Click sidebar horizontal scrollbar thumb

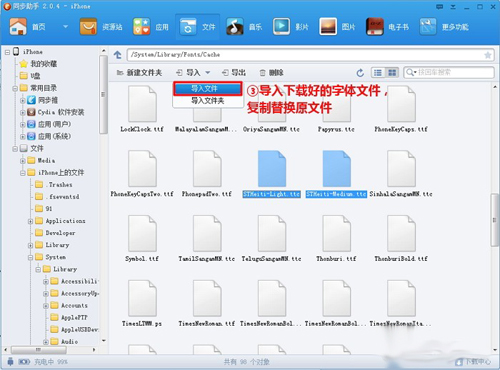point(39,350)
